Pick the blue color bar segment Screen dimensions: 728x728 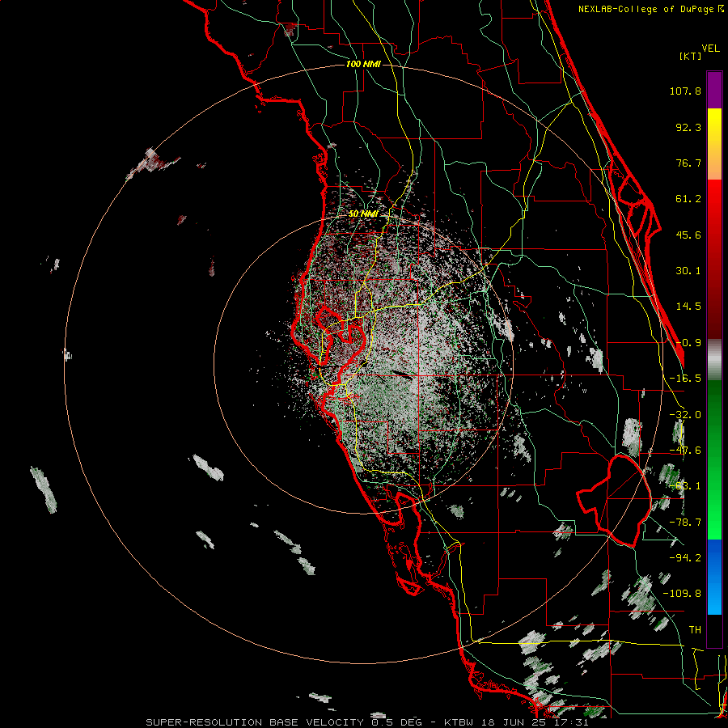[x=714, y=577]
